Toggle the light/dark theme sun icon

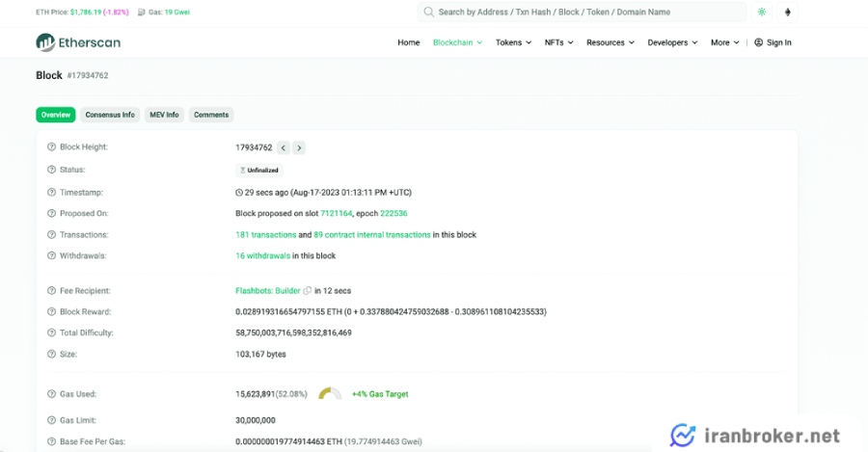[x=762, y=13]
